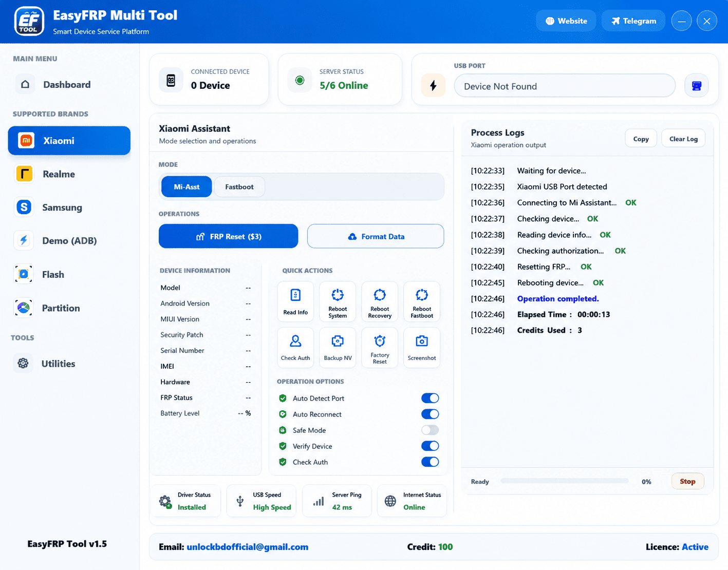
Task: Click the 'EasyFRP Tool v1.5' version label
Action: [67, 544]
